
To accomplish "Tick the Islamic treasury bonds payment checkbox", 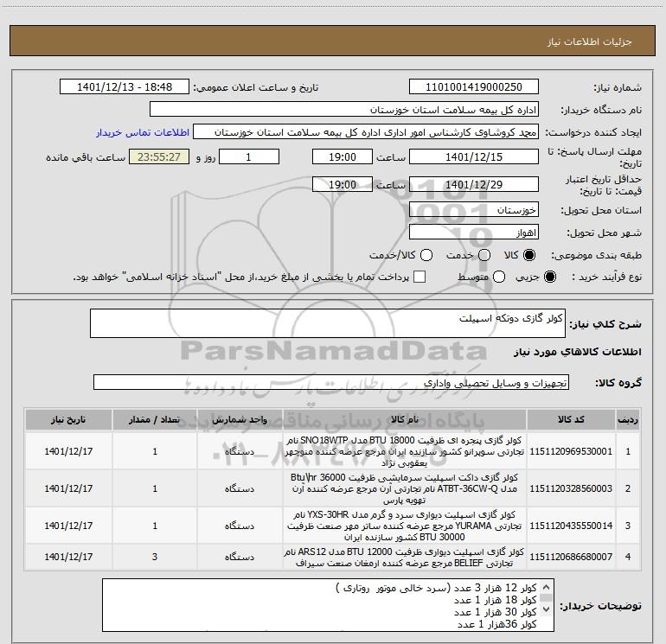I will pyautogui.click(x=419, y=277).
